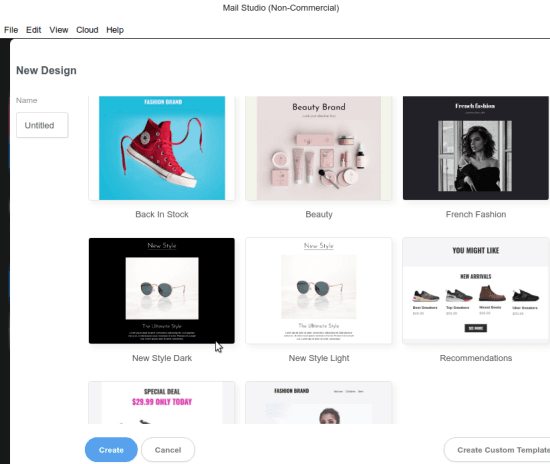Select the Recommendations template thumbnail
Viewport: 550px width, 464px height.
476,291
